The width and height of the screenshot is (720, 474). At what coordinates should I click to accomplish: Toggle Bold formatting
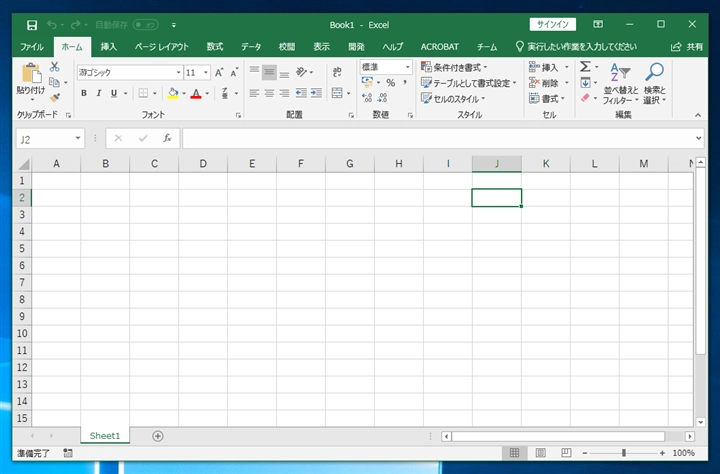(83, 93)
